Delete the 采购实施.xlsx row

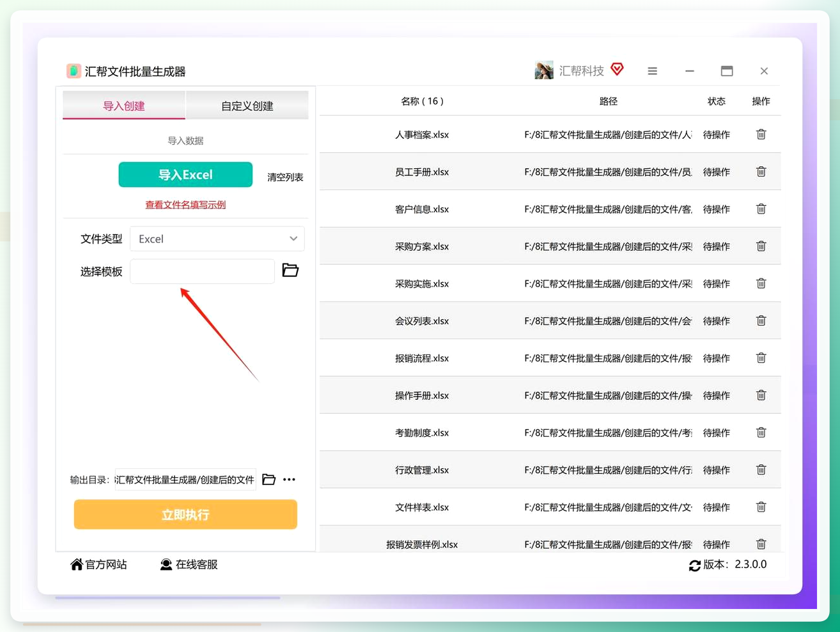[x=761, y=283]
